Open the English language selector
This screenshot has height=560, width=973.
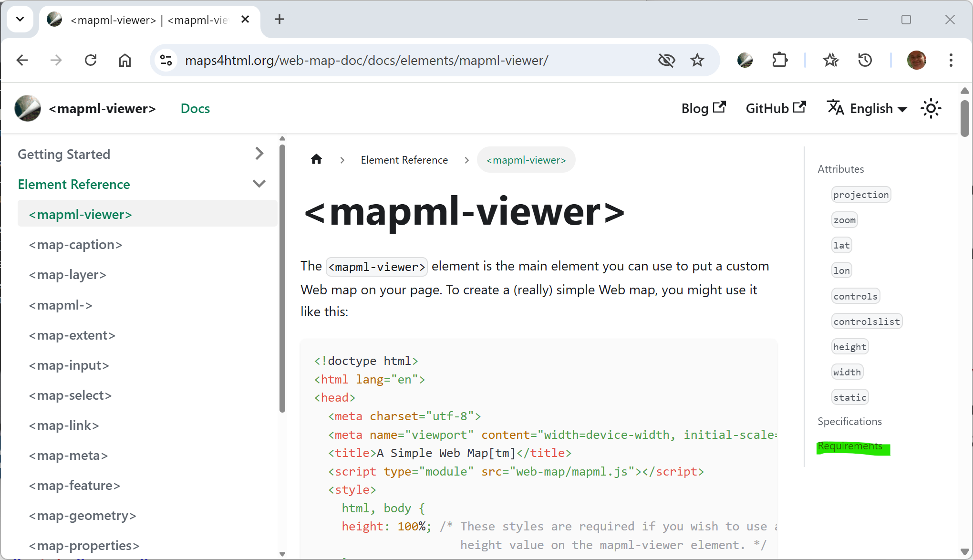tap(866, 108)
